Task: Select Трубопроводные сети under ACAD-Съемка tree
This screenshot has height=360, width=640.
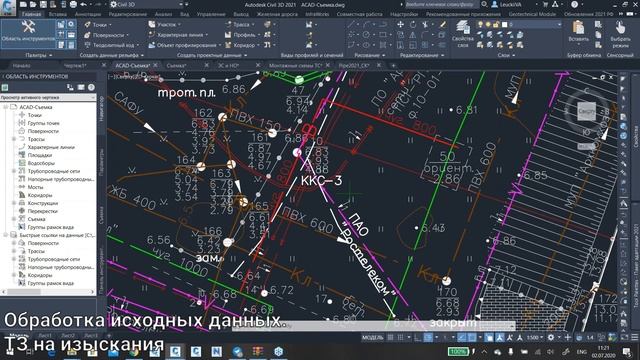Action: tap(53, 171)
